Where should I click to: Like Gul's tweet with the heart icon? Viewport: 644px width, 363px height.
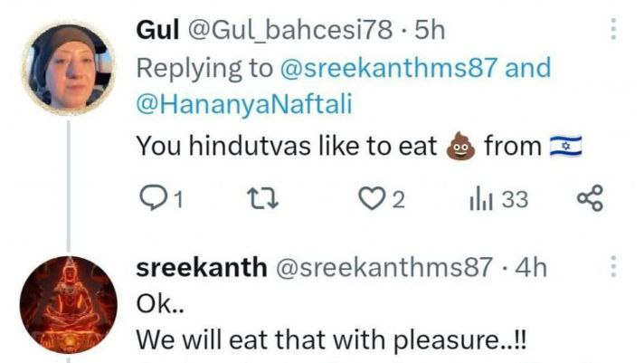371,198
